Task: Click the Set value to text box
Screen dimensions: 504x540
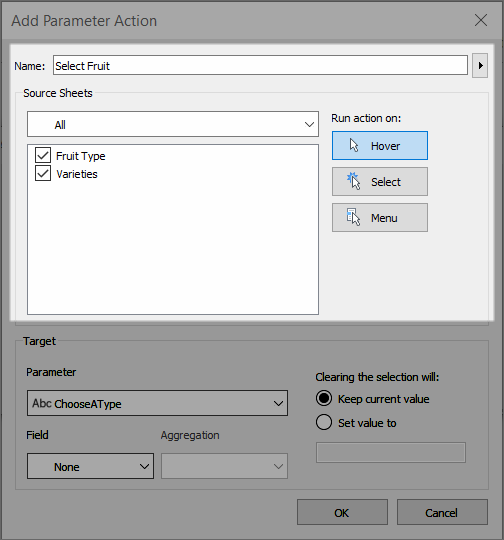Action: [x=391, y=453]
